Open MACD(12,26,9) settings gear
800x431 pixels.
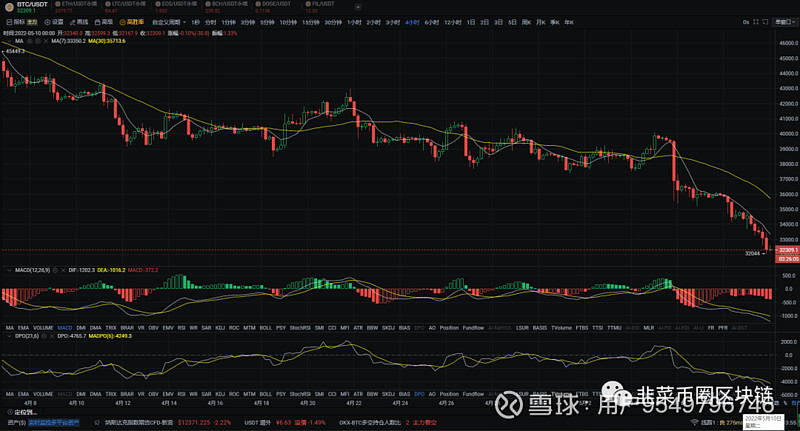pos(56,270)
